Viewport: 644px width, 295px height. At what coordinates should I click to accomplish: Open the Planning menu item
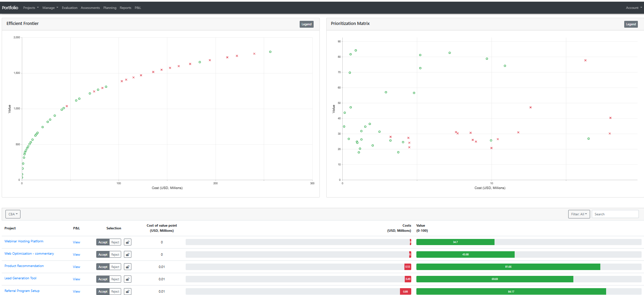(110, 8)
